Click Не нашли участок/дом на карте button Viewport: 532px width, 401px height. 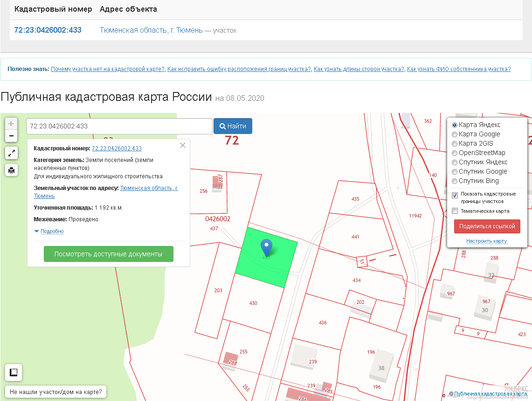coord(55,392)
